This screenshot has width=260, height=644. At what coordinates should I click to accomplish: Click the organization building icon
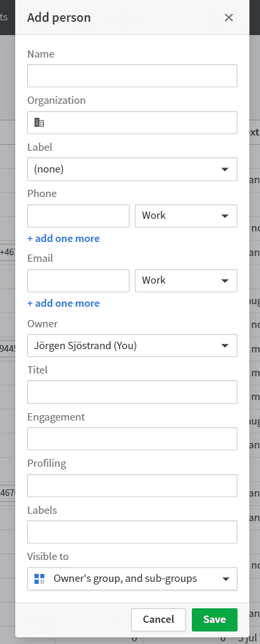tap(39, 122)
